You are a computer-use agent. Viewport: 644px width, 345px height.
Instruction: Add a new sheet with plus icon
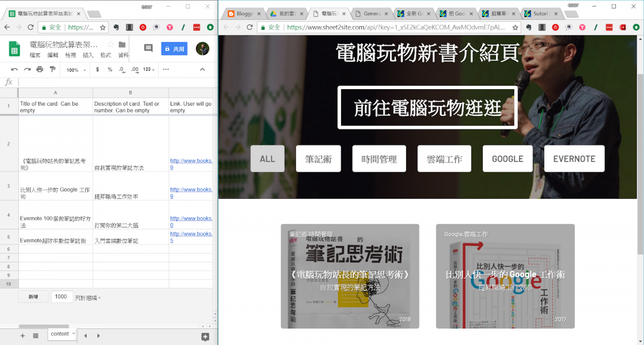pos(23,336)
